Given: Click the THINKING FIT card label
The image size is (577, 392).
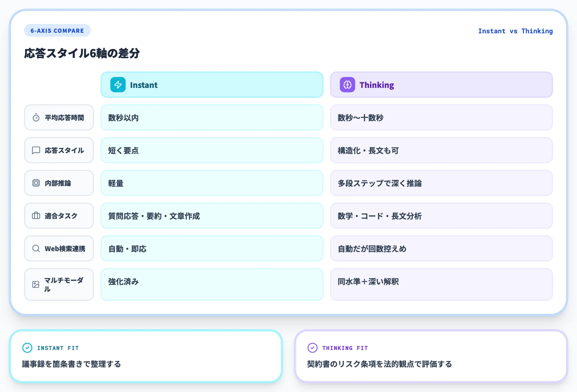Looking at the screenshot, I should [345, 348].
